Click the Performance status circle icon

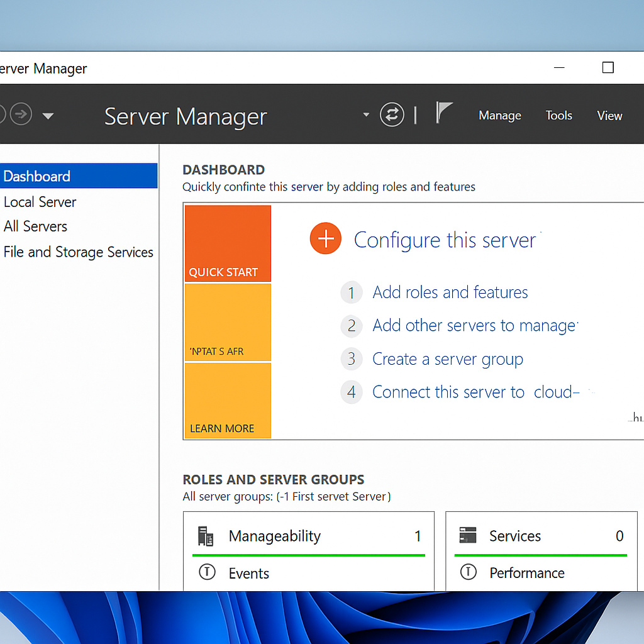point(468,572)
